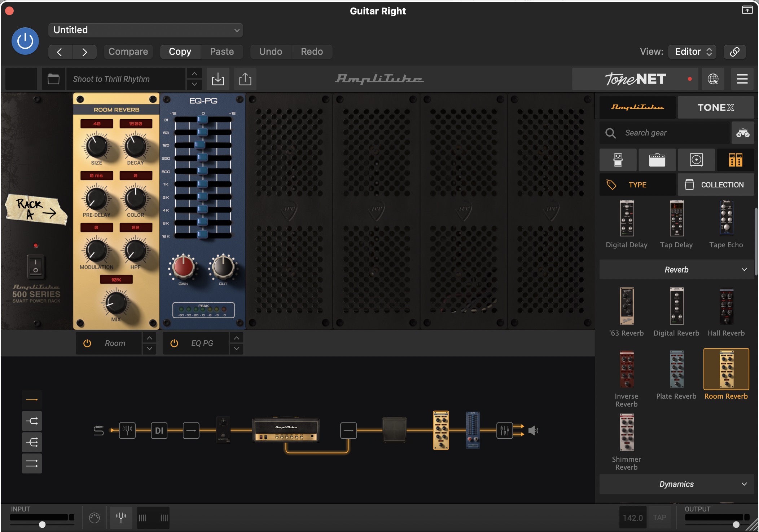Click the custom shop cart icon

[743, 133]
